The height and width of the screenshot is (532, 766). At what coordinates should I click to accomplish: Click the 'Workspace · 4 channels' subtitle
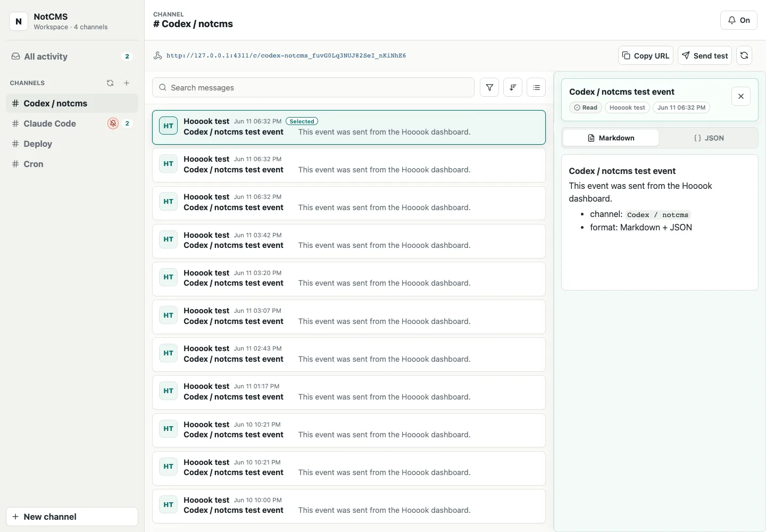[x=71, y=27]
